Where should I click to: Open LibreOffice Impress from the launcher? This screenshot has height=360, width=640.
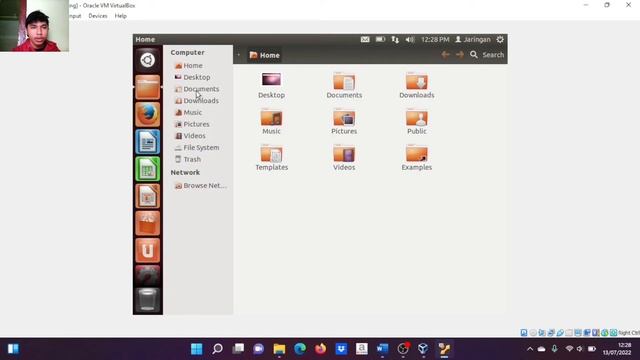pos(147,196)
